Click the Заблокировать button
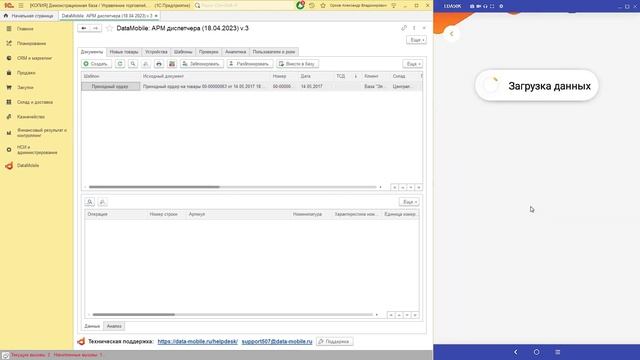Screen dimensions: 640x360 coord(202,64)
